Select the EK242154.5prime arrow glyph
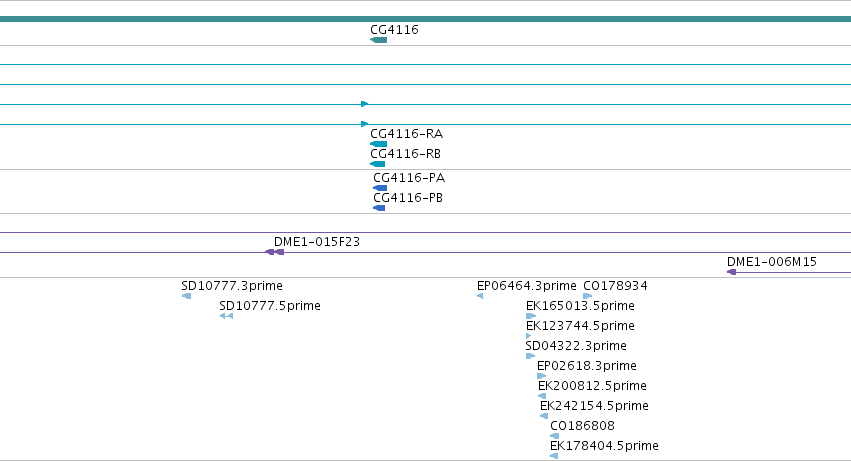This screenshot has height=461, width=851. point(544,416)
